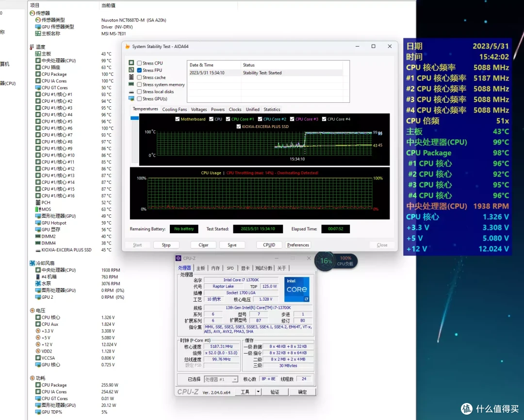Click the VDD2 voltage icon
This screenshot has width=524, height=420.
pos(38,351)
